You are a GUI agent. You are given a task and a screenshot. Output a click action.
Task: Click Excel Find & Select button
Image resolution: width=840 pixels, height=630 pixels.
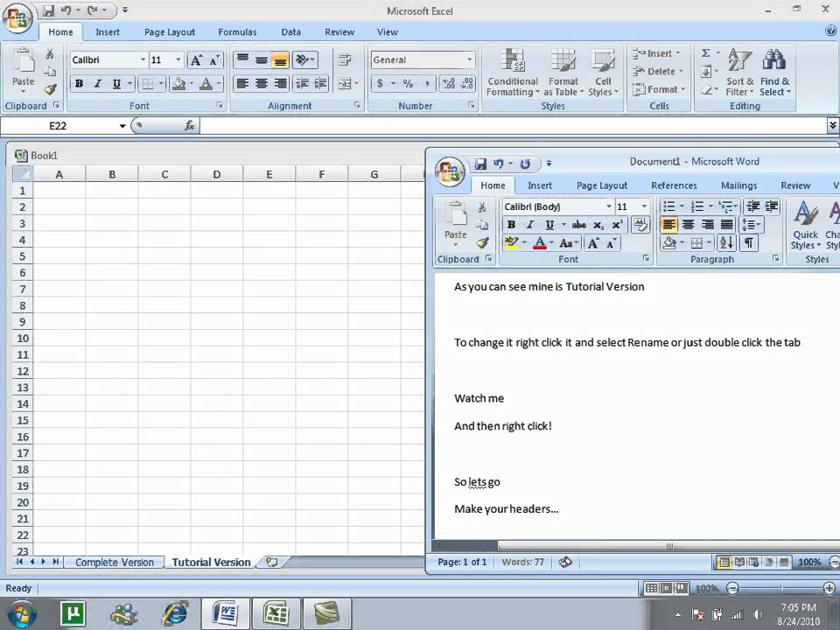click(x=774, y=72)
